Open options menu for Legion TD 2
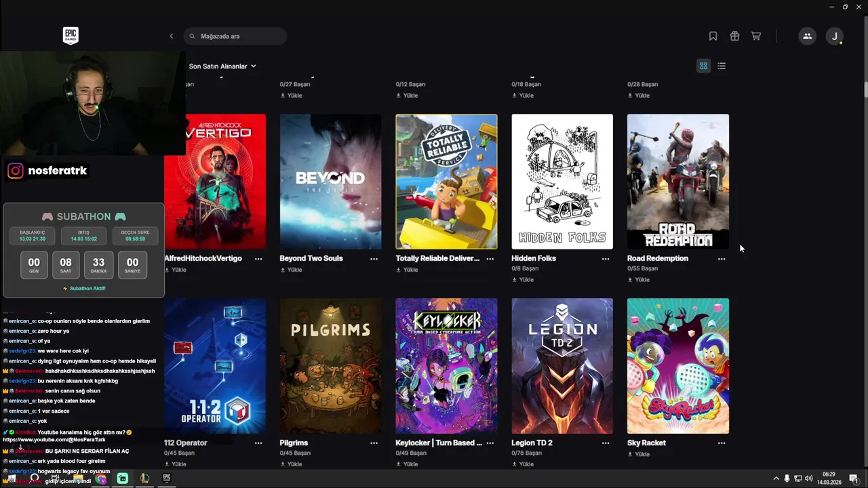This screenshot has height=488, width=868. pyautogui.click(x=606, y=443)
